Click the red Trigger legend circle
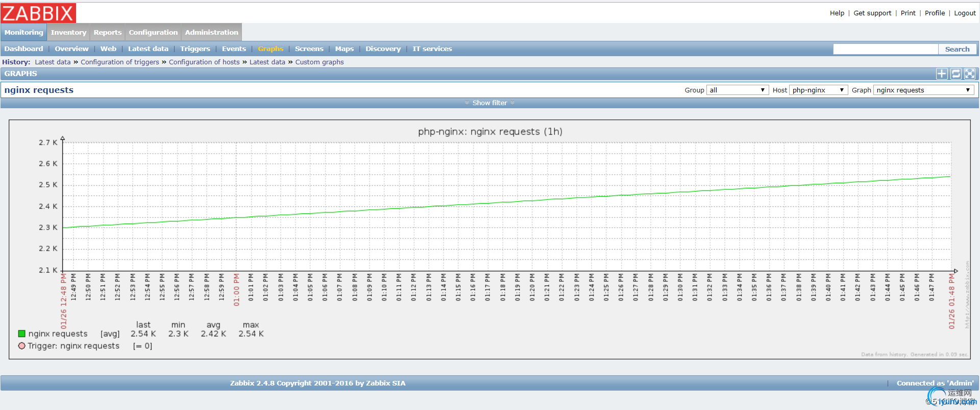The width and height of the screenshot is (980, 410). 22,346
